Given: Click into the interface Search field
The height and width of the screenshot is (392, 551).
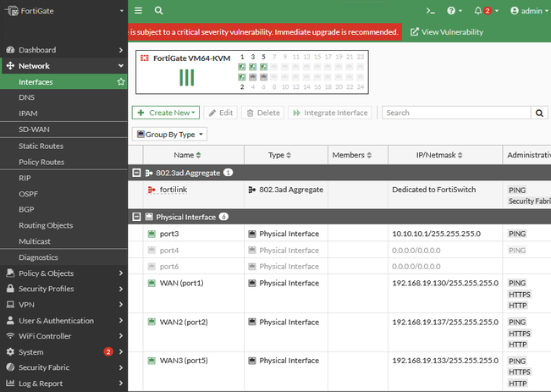Looking at the screenshot, I should point(456,113).
